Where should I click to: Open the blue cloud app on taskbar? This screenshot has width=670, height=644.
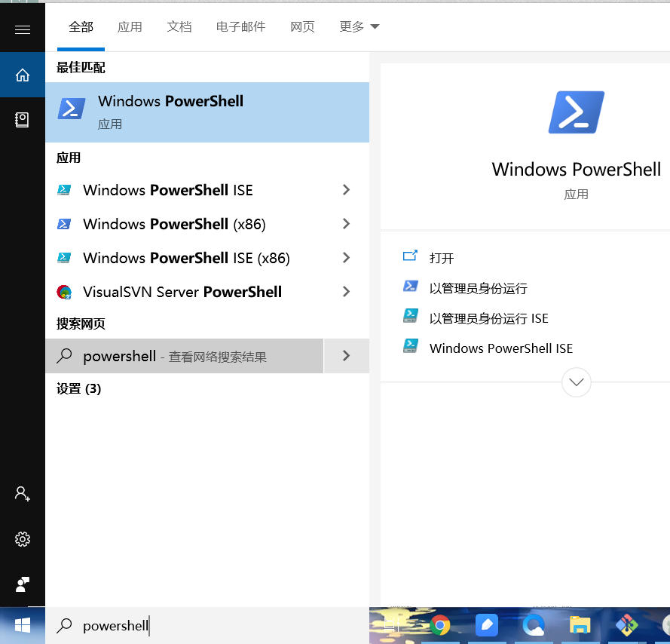click(x=534, y=626)
